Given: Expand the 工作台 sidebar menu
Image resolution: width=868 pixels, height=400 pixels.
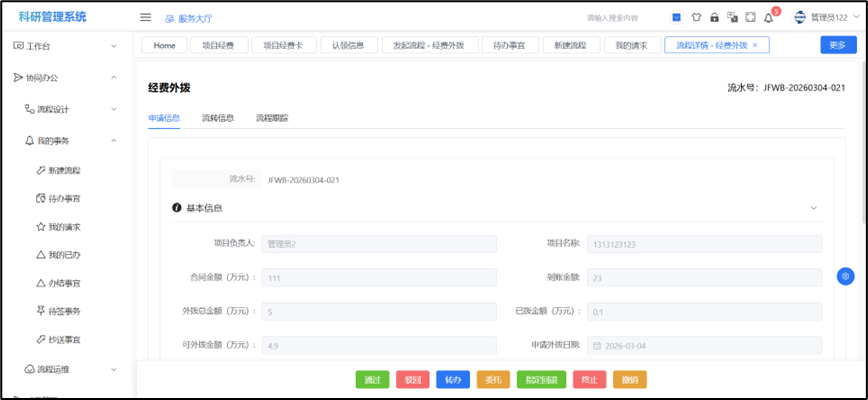Looking at the screenshot, I should [x=66, y=46].
